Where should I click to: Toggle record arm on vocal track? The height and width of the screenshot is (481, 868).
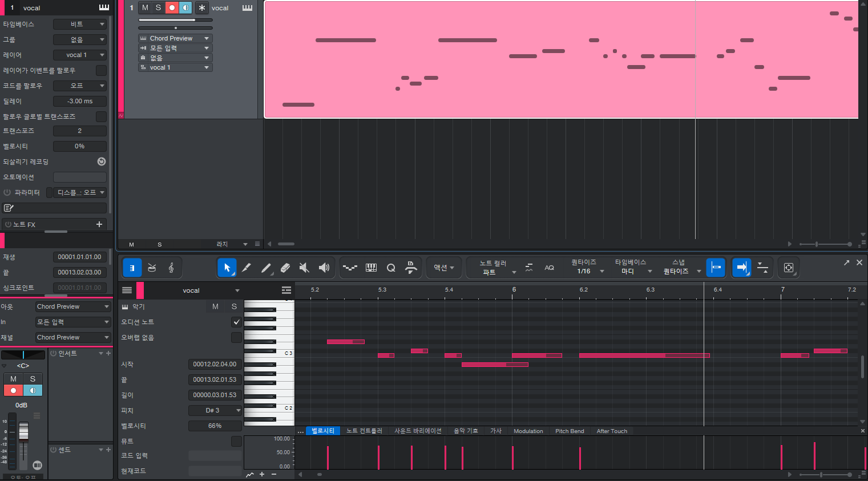click(172, 7)
